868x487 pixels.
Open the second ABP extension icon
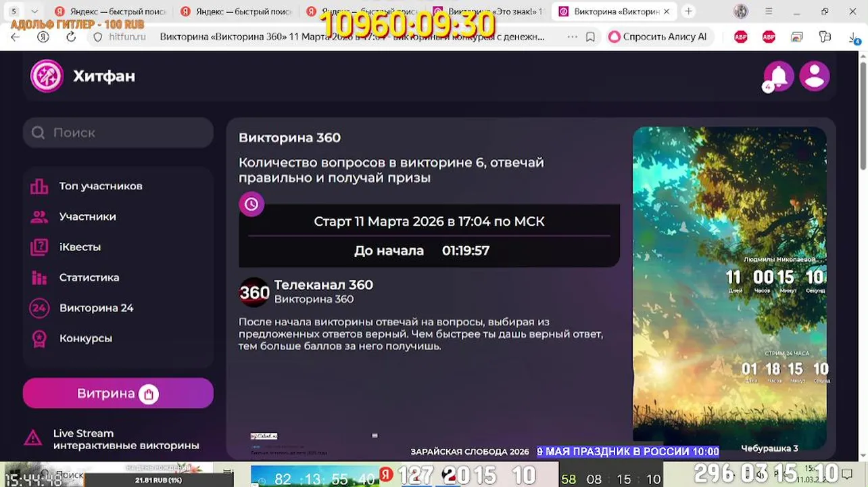tap(769, 37)
